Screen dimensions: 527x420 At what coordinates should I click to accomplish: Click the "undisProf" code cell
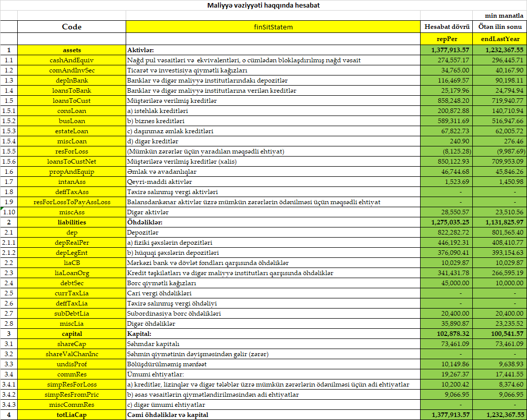(x=71, y=364)
